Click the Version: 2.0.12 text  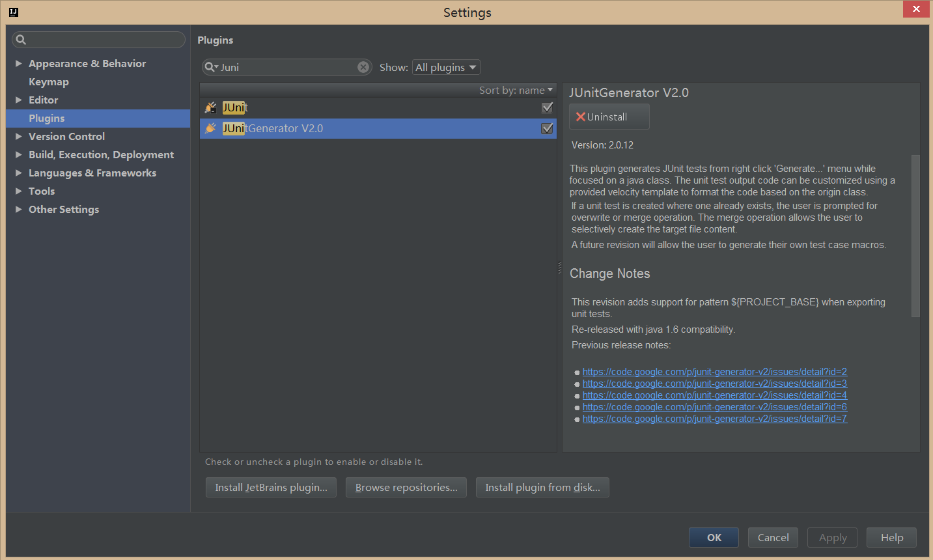[602, 145]
